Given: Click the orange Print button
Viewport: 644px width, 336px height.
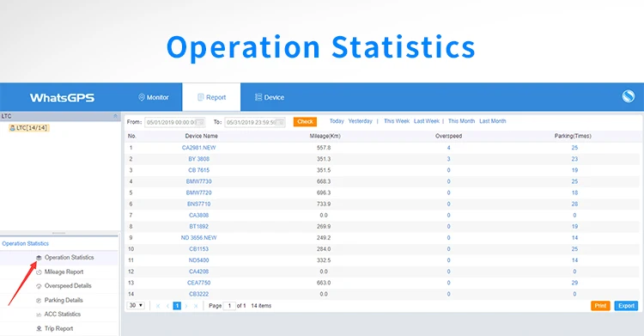Looking at the screenshot, I should (x=600, y=306).
